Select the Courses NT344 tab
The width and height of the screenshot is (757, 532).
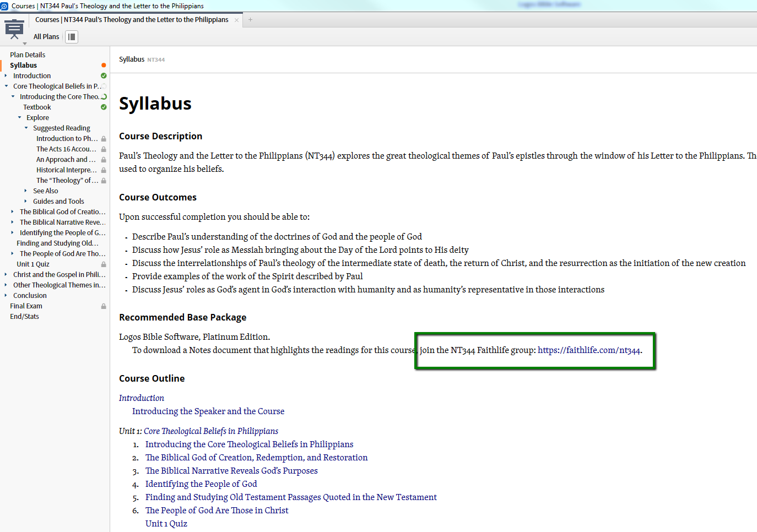(x=132, y=20)
